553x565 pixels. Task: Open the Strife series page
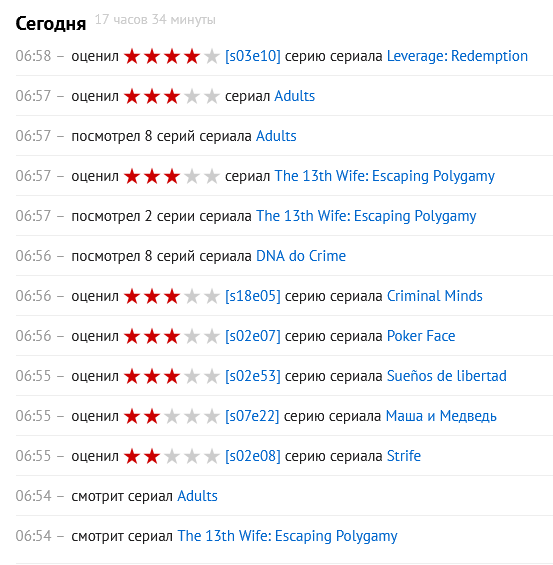pyautogui.click(x=404, y=456)
